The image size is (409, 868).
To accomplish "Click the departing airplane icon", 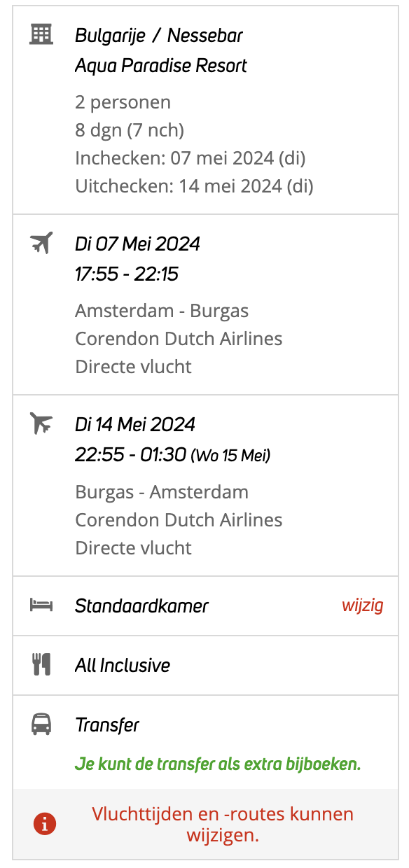I will click(x=41, y=243).
